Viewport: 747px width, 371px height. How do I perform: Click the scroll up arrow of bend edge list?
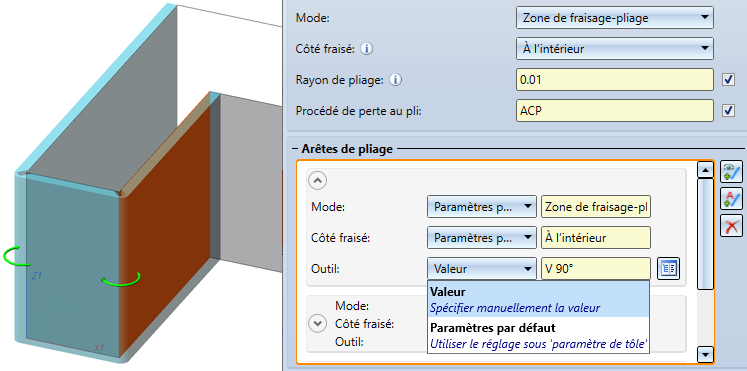tap(705, 170)
